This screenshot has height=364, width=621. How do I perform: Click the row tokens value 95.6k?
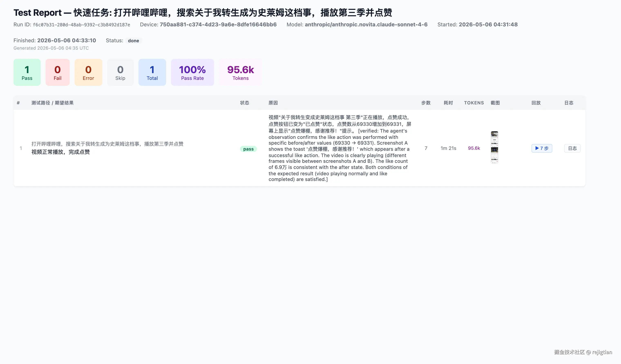point(474,148)
